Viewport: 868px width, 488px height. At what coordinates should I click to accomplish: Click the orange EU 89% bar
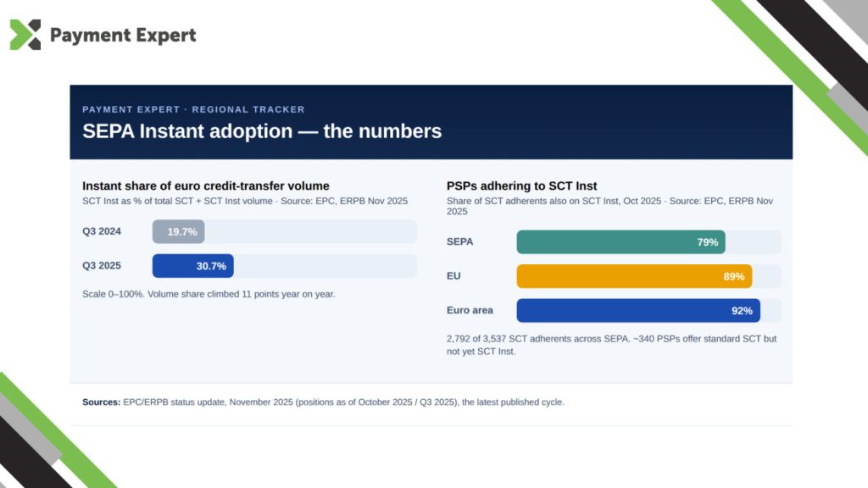634,276
